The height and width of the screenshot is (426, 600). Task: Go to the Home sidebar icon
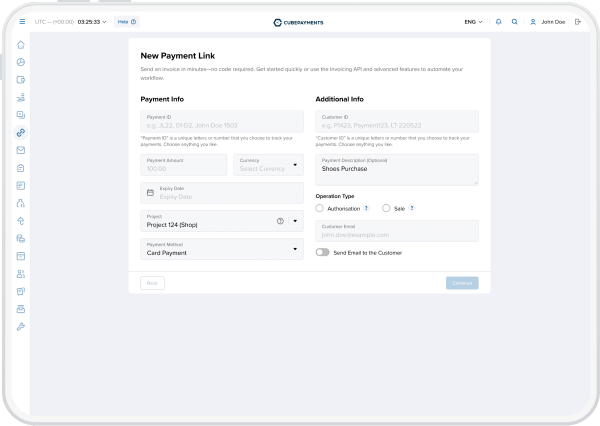(20, 45)
